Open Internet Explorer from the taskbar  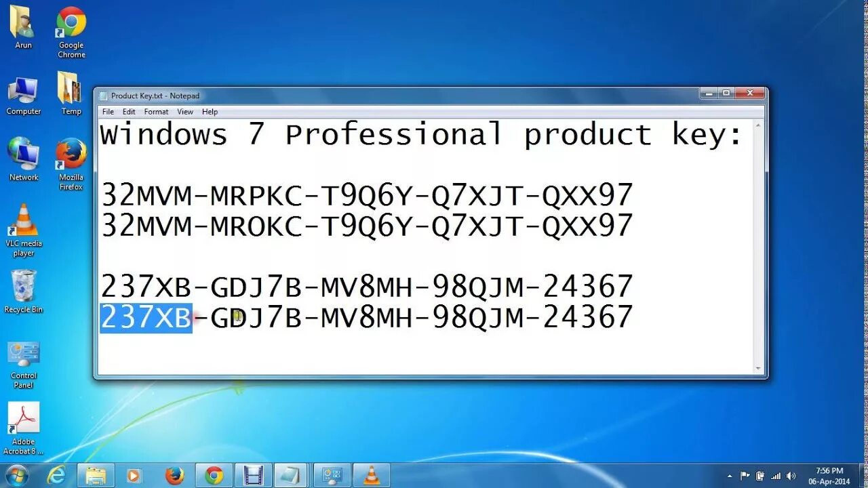coord(56,476)
